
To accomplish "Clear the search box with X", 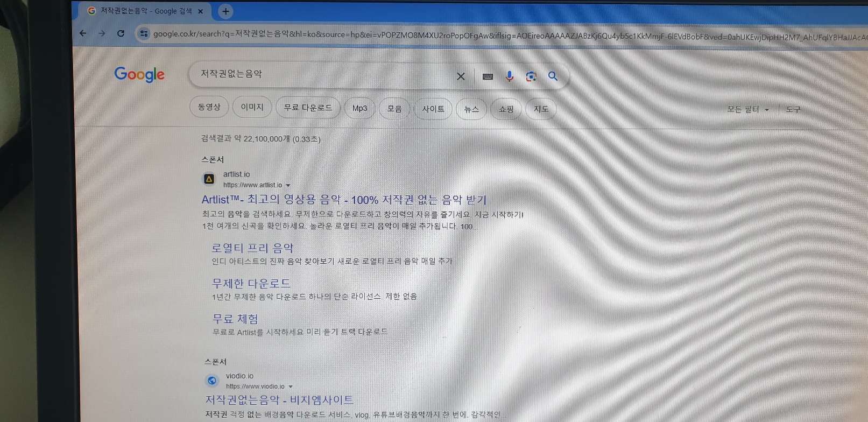I will (x=461, y=76).
